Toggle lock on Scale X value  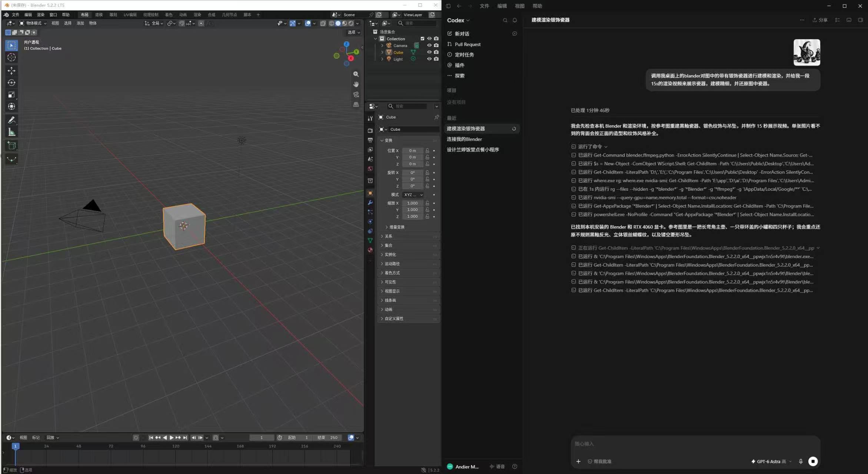[x=427, y=203]
